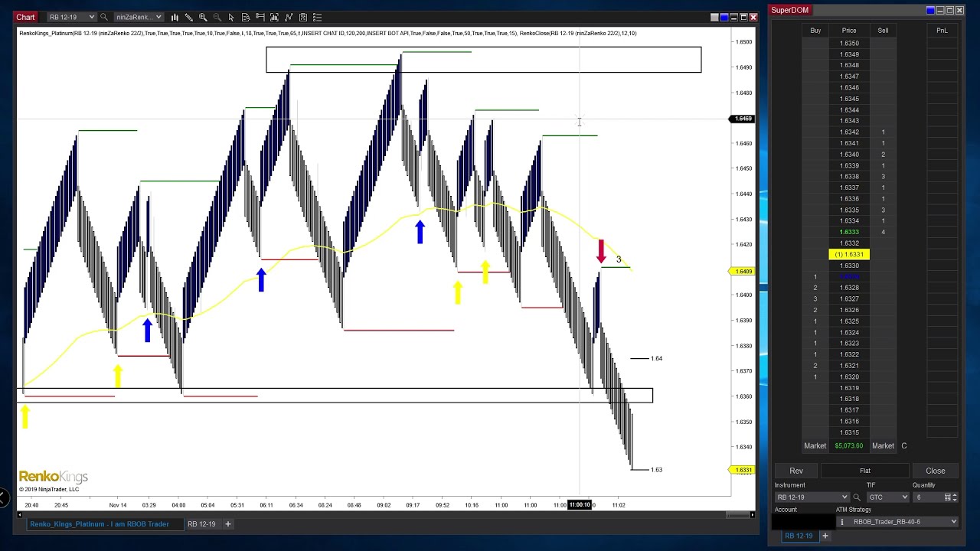Click the SuperDOM window title tab

pyautogui.click(x=789, y=10)
